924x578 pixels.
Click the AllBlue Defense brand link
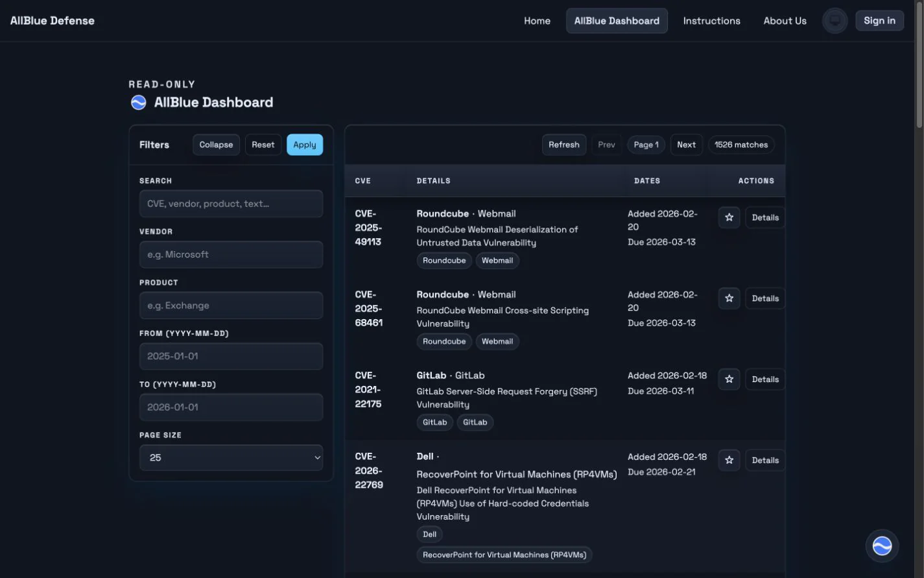[x=53, y=21]
